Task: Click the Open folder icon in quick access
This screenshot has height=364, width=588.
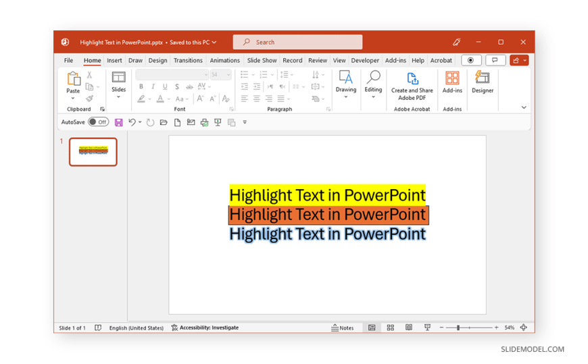Action: click(164, 122)
